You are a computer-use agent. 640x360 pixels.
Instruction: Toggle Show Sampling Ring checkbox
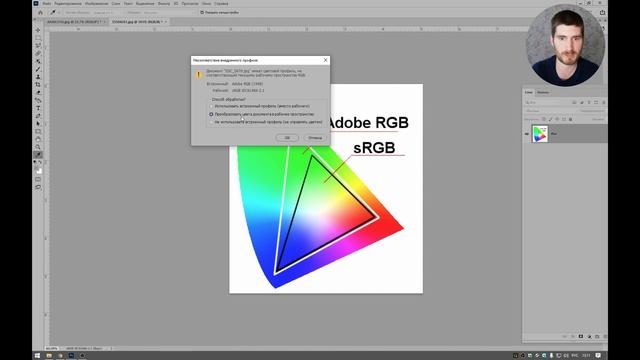coord(202,13)
